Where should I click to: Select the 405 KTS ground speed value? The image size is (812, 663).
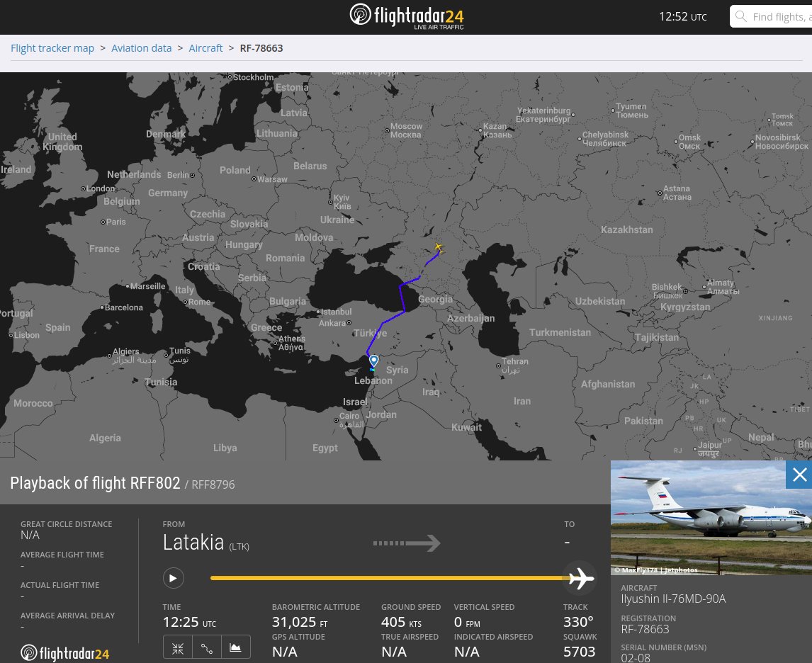point(401,622)
